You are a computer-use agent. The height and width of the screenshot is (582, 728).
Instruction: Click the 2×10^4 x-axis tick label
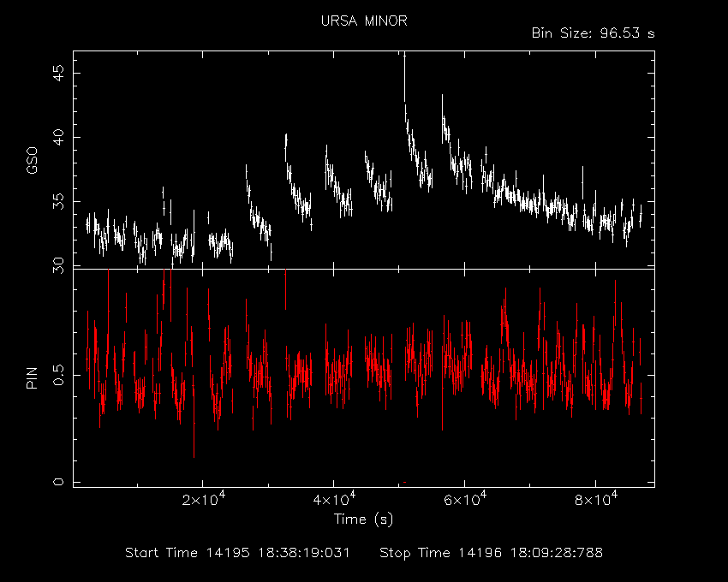point(203,499)
